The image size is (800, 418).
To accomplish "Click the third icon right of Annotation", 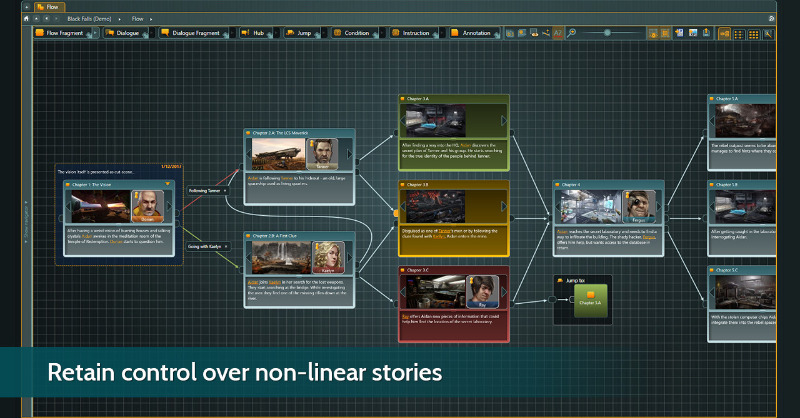I will [x=534, y=33].
